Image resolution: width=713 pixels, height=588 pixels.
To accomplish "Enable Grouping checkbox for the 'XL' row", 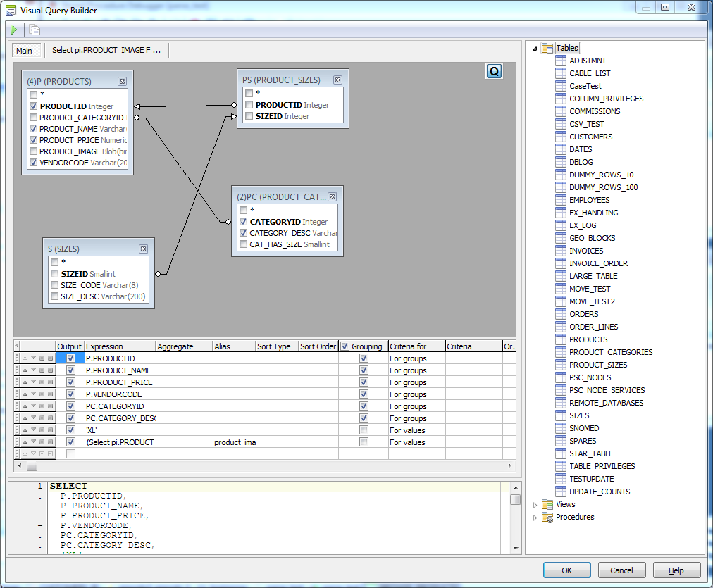I will (x=364, y=430).
